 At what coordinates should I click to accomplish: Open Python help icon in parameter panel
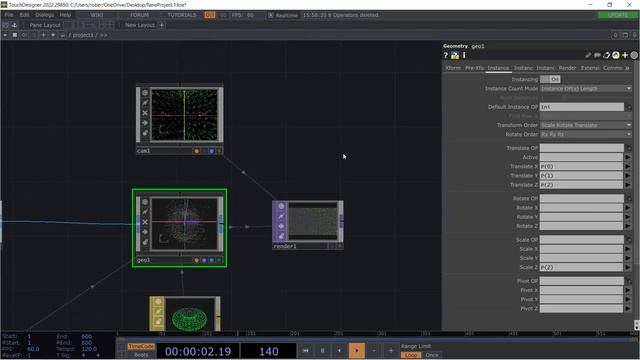(455, 56)
